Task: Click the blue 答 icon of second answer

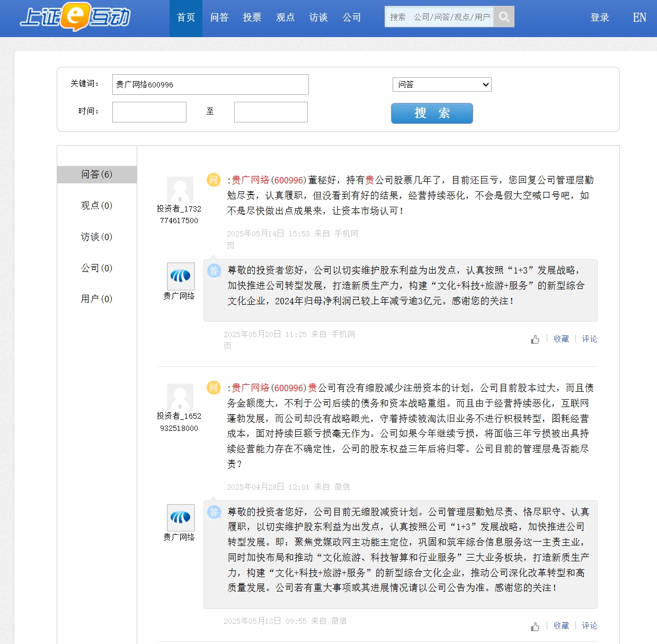Action: click(214, 512)
